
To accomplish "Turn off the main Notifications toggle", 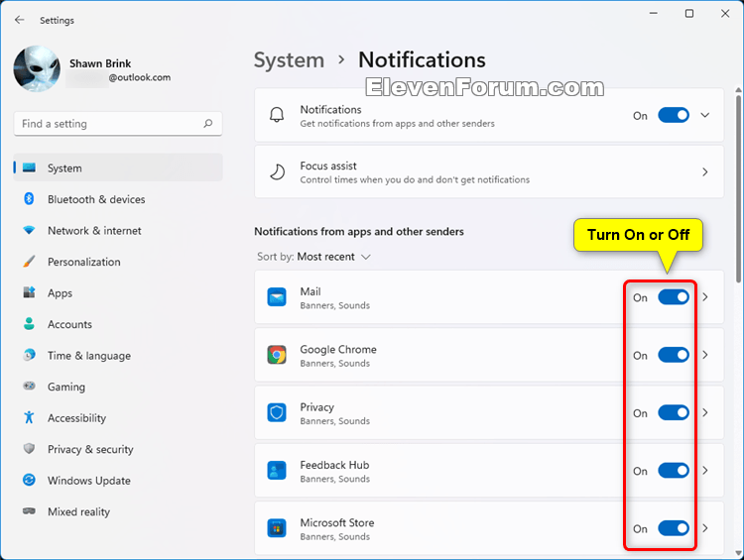I will (674, 115).
